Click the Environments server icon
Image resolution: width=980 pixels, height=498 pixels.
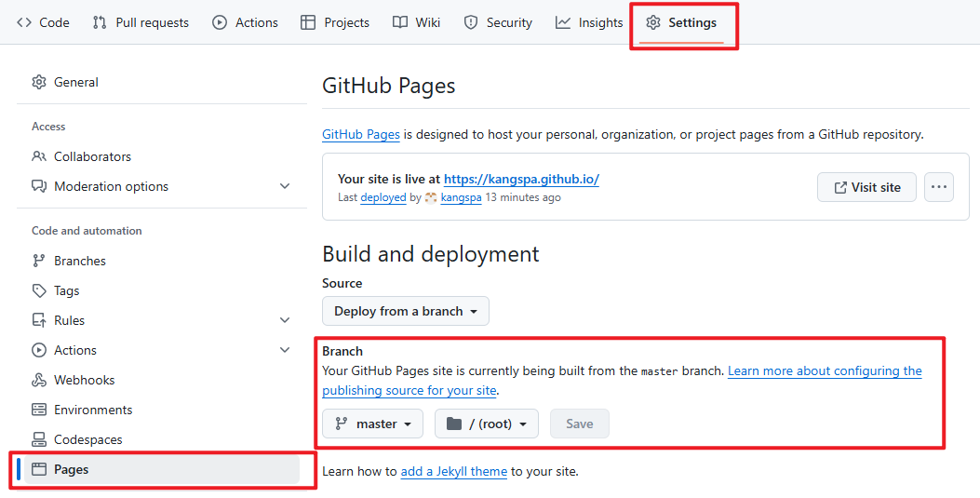click(x=39, y=410)
